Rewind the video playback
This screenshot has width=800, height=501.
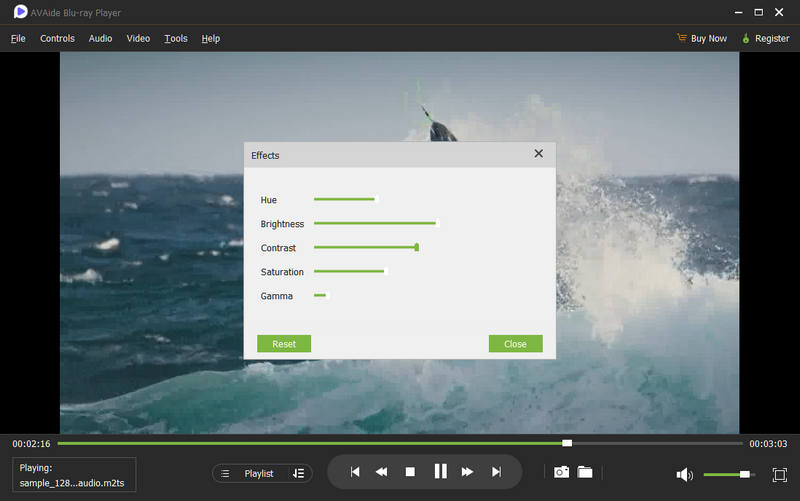click(381, 472)
